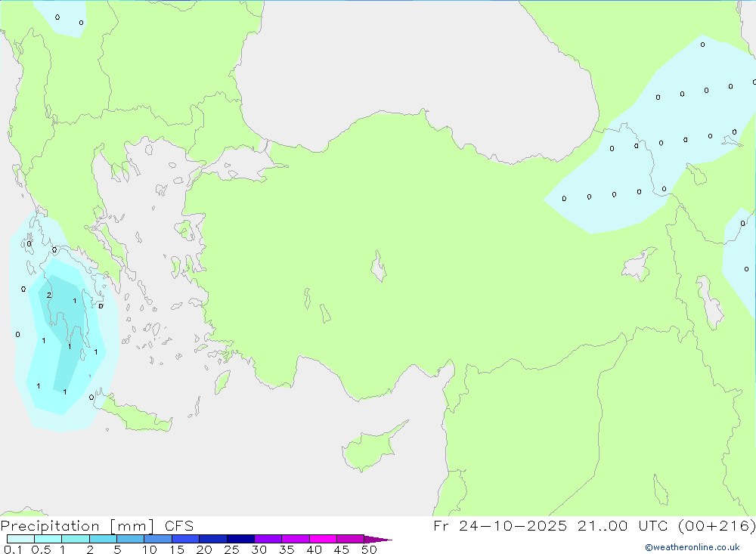Click the 'Fr 24-10-2025 21..00 UTC (00+216)' timestamp

[x=594, y=526]
